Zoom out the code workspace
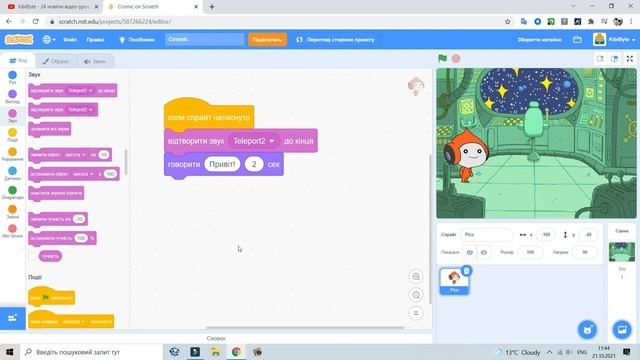 tap(416, 295)
